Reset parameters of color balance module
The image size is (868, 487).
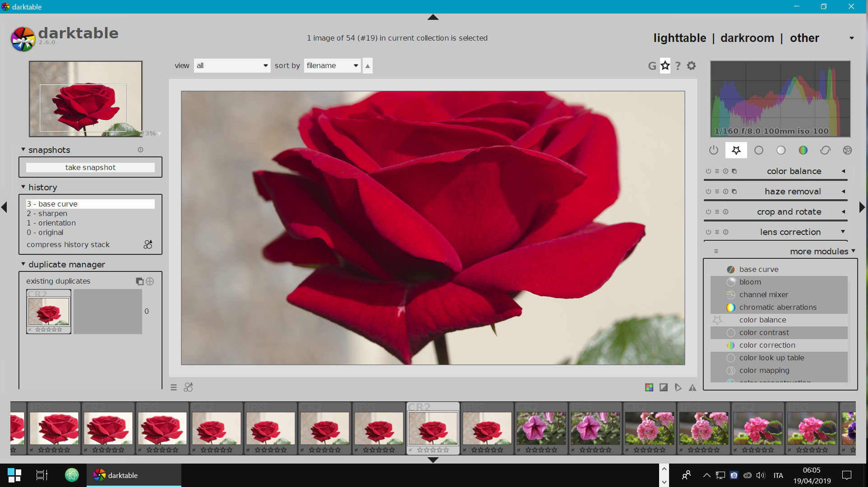coord(725,171)
